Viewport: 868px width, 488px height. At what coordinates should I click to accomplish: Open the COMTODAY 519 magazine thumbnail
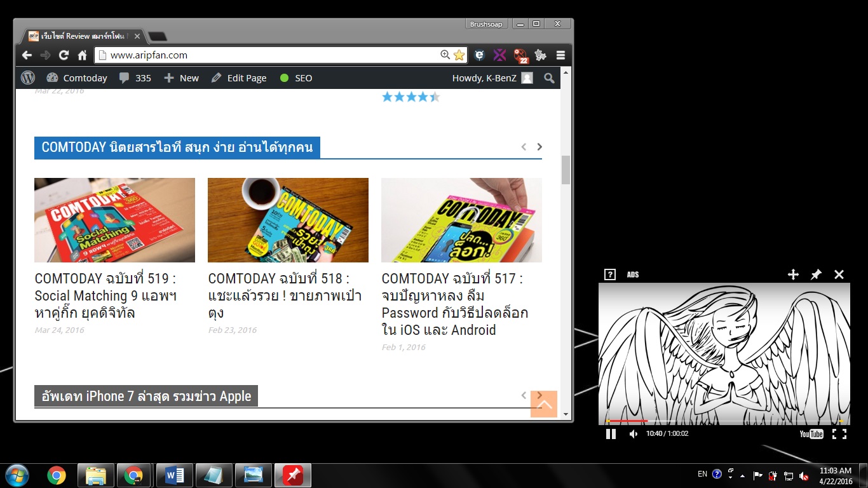(x=114, y=220)
